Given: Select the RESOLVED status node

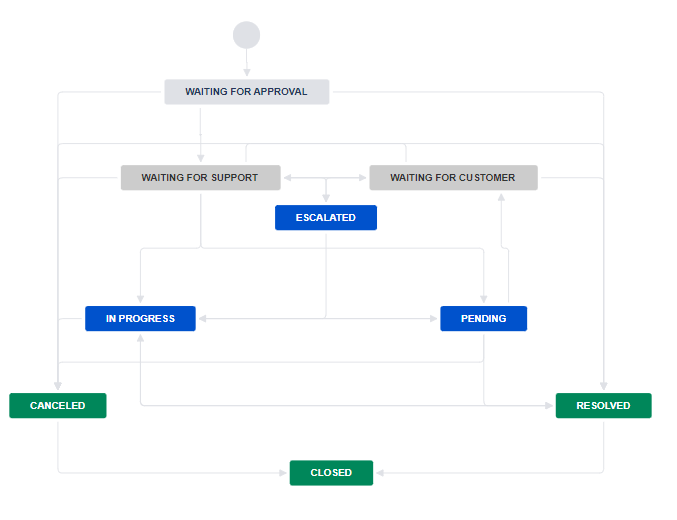Looking at the screenshot, I should (x=604, y=406).
